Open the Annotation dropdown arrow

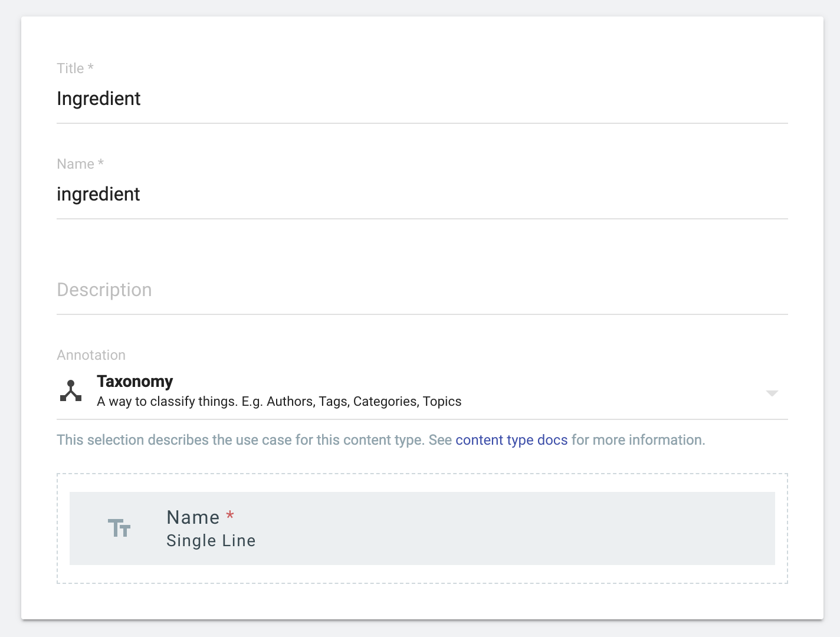(x=772, y=393)
